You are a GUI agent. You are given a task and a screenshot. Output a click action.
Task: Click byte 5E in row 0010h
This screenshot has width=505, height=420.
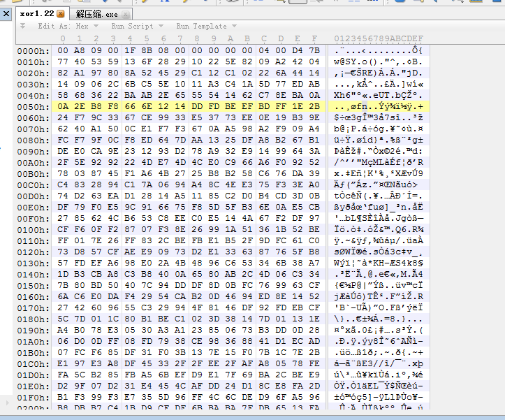(x=230, y=61)
